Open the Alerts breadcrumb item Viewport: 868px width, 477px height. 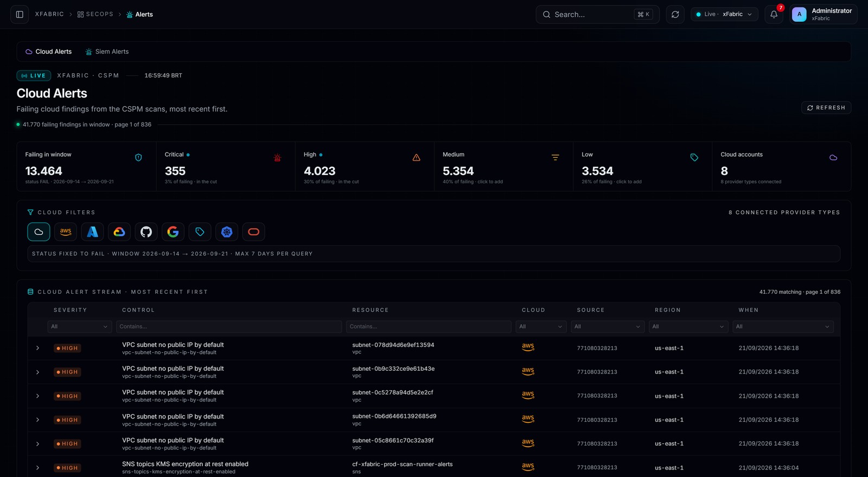pos(139,15)
